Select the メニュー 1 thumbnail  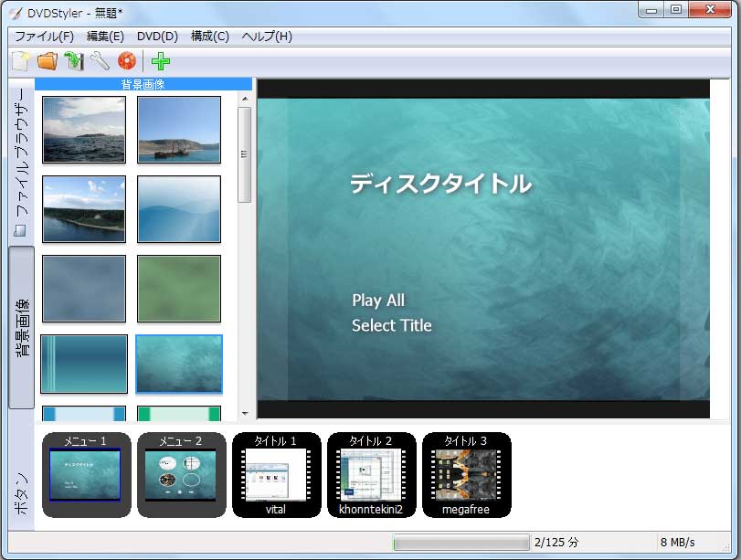click(86, 474)
